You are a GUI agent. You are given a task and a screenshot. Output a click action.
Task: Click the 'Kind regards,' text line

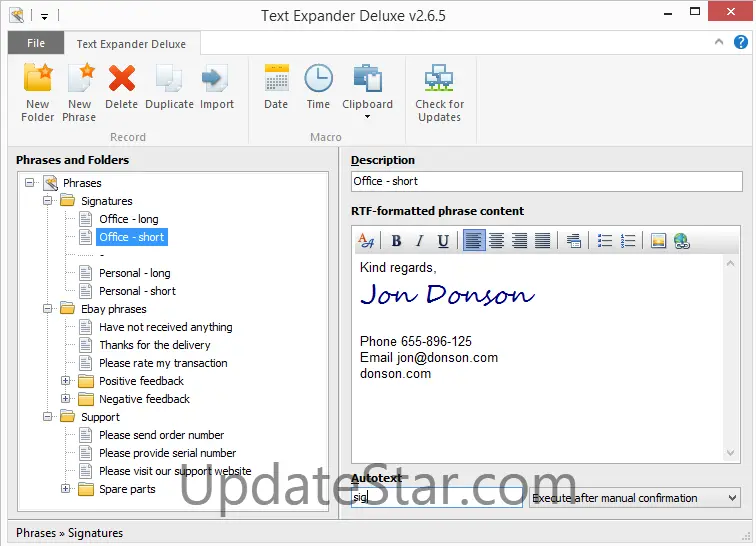[x=398, y=267]
